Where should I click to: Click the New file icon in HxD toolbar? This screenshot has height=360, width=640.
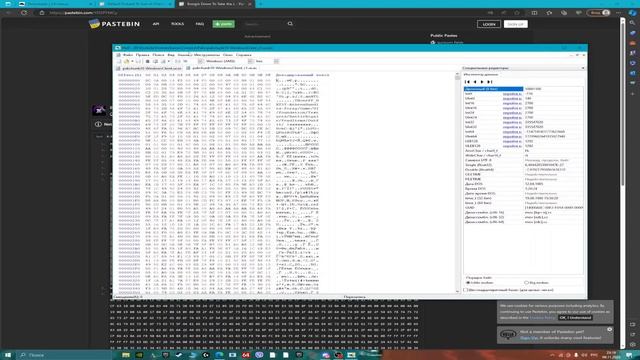pos(119,61)
